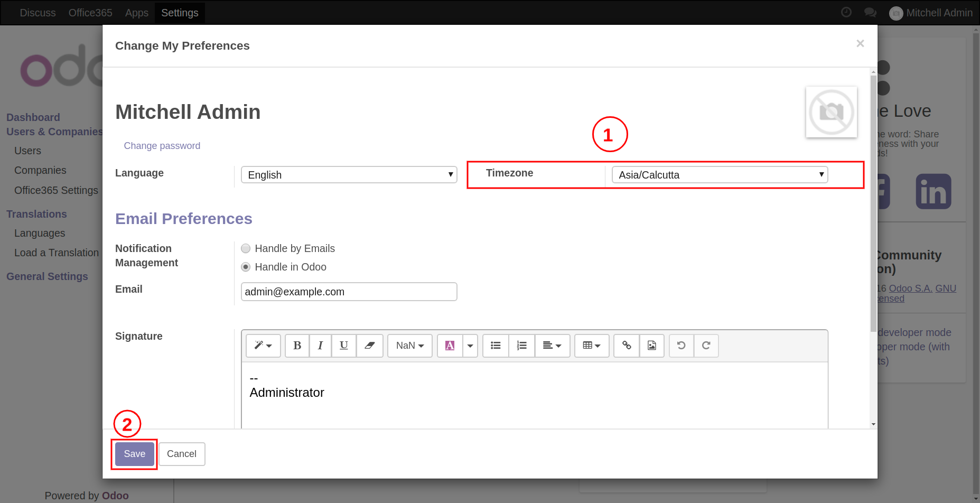Click the conversations chat icon in top bar
This screenshot has height=503, width=980.
coord(870,12)
